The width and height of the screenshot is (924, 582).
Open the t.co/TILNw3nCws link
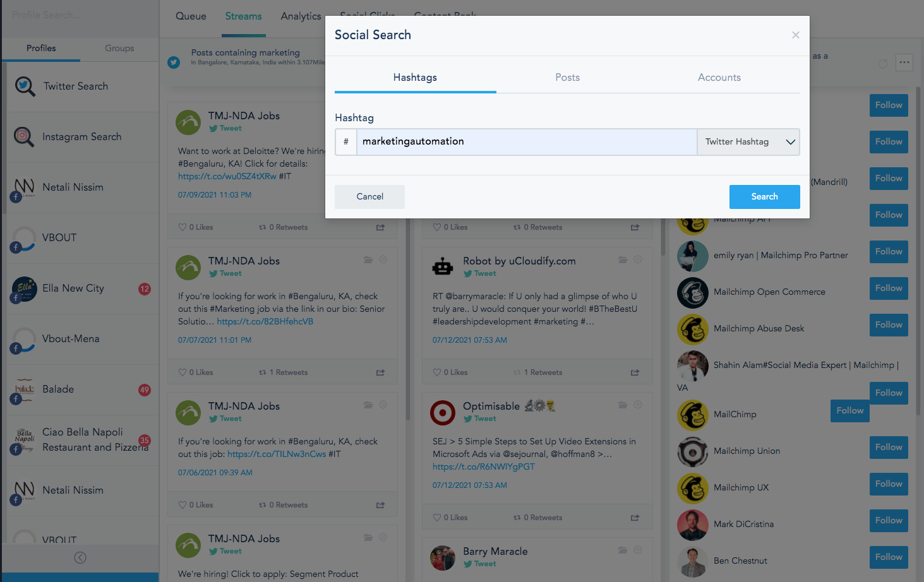coord(277,454)
